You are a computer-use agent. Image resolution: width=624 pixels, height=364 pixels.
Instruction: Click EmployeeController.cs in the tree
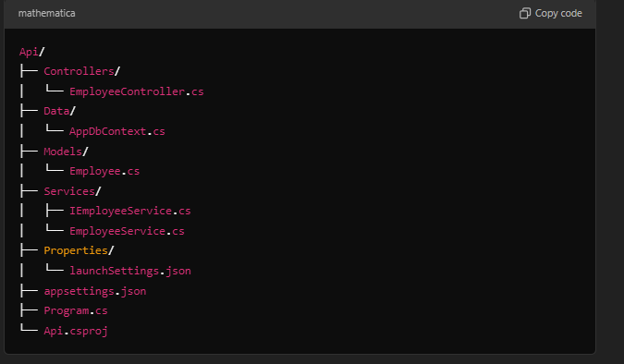pyautogui.click(x=137, y=91)
